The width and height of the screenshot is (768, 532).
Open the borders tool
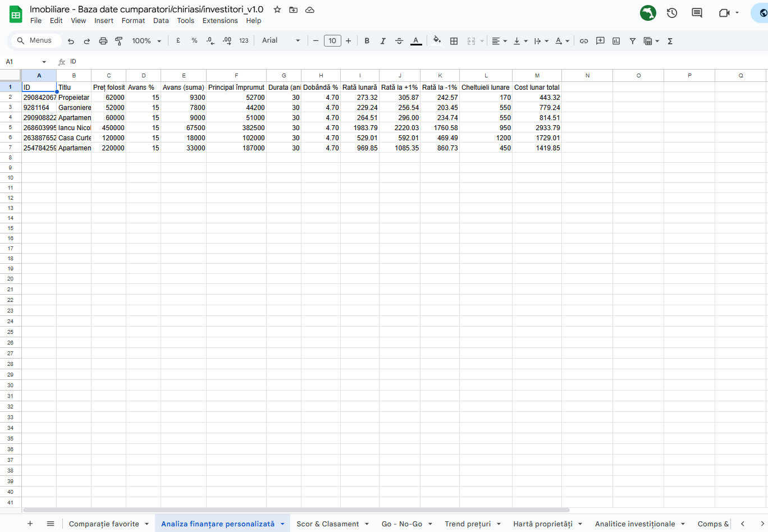click(454, 41)
